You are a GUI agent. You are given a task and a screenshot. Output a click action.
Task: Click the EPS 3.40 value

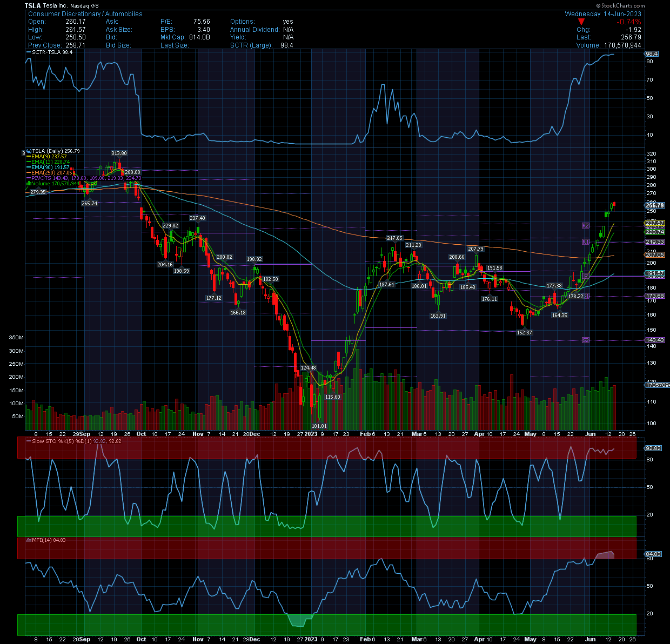click(204, 30)
